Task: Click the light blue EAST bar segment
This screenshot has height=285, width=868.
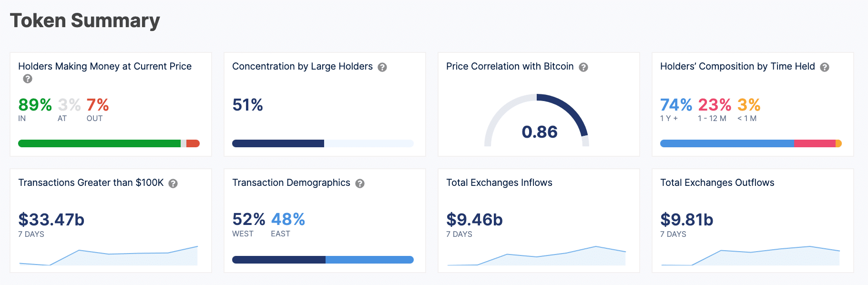Action: pyautogui.click(x=369, y=260)
